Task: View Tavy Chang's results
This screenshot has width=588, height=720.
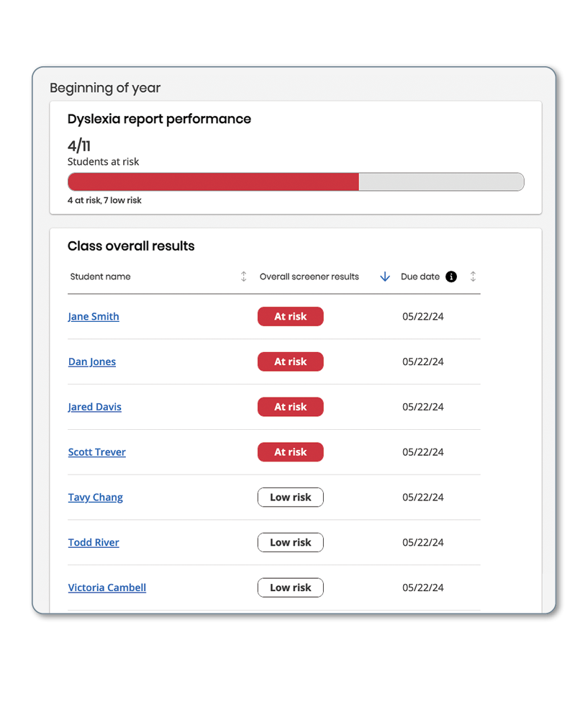Action: pos(96,498)
